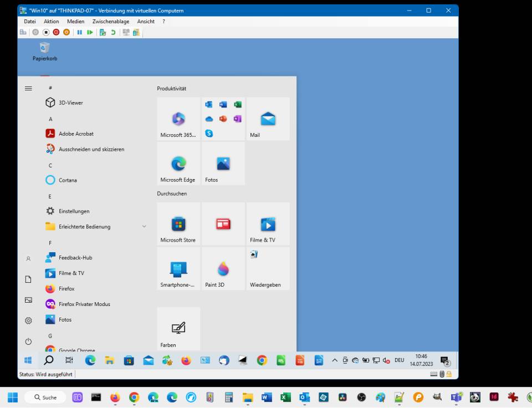This screenshot has width=532, height=408.
Task: Click the muted volume icon in guest tray
Action: [x=386, y=360]
